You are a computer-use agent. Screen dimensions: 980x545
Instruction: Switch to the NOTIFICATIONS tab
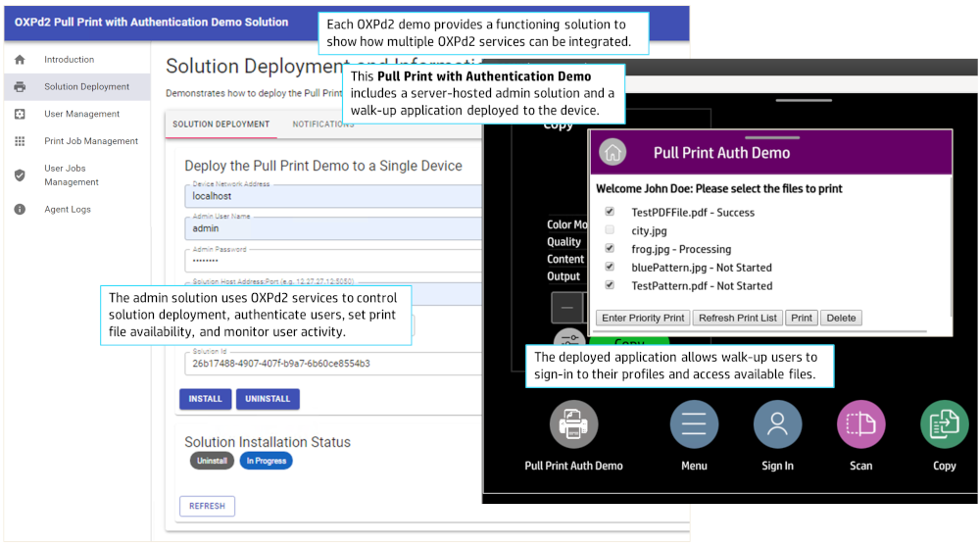click(x=323, y=124)
